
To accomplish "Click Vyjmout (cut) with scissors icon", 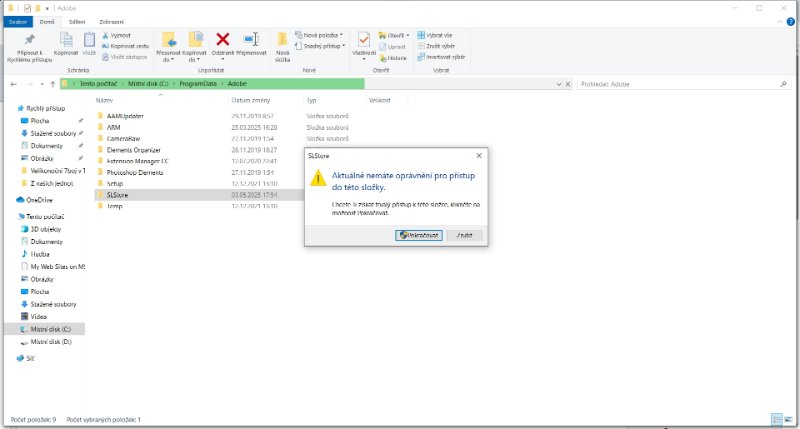I will click(x=116, y=35).
